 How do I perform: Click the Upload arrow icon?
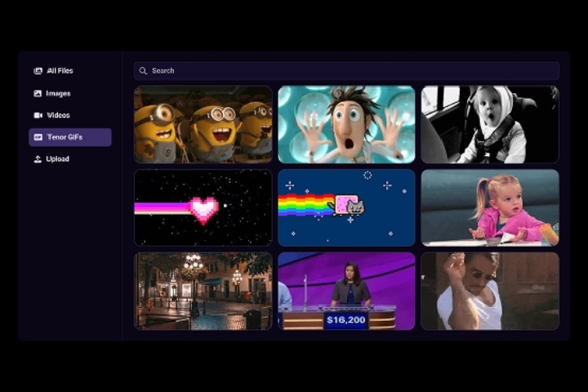pyautogui.click(x=38, y=159)
